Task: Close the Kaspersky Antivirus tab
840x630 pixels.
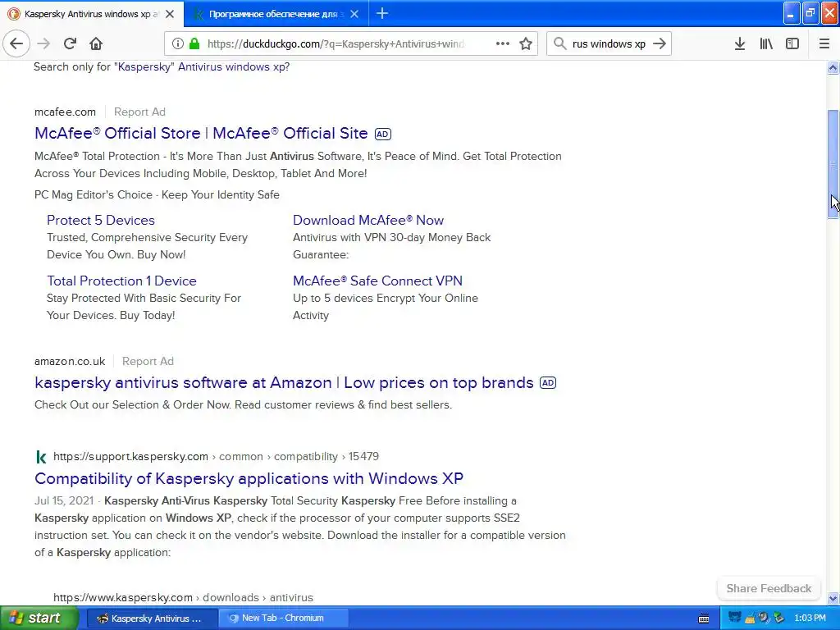Action: pyautogui.click(x=170, y=14)
